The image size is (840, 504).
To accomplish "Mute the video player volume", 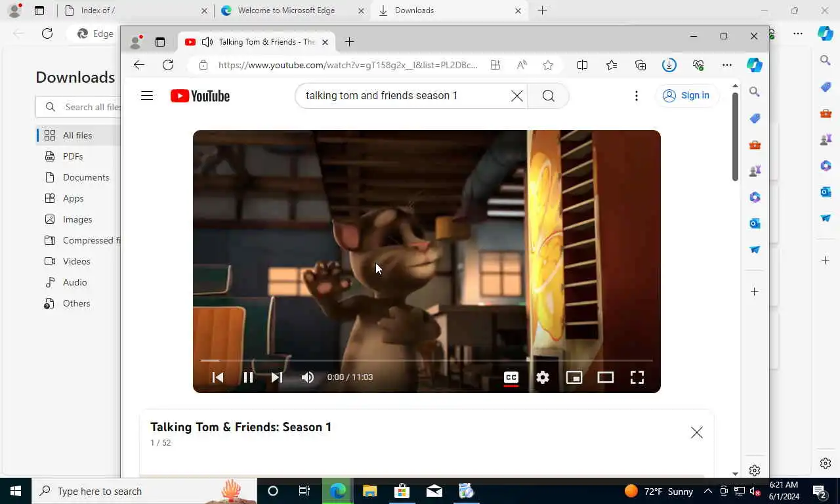I will (307, 377).
